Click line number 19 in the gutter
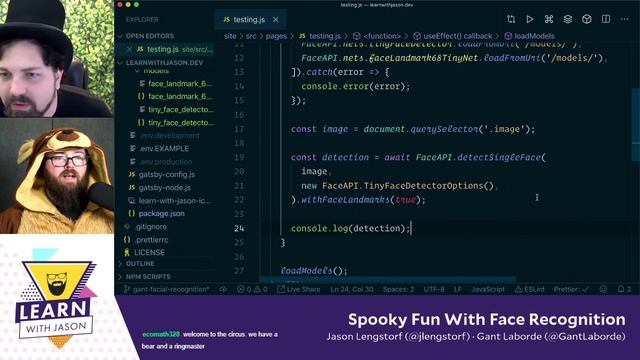Image resolution: width=640 pixels, height=360 pixels. click(239, 158)
